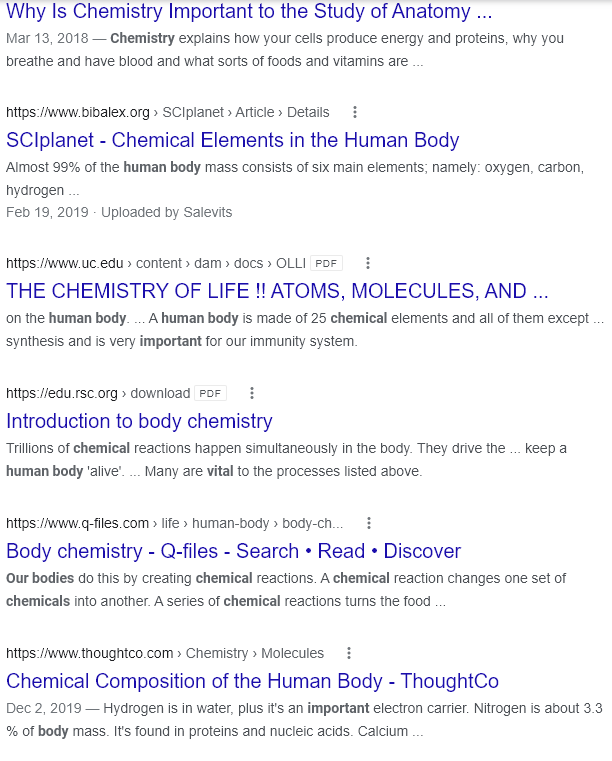Open Why Is Chemistry Important to Anatomy link
The width and height of the screenshot is (612, 761).
249,11
